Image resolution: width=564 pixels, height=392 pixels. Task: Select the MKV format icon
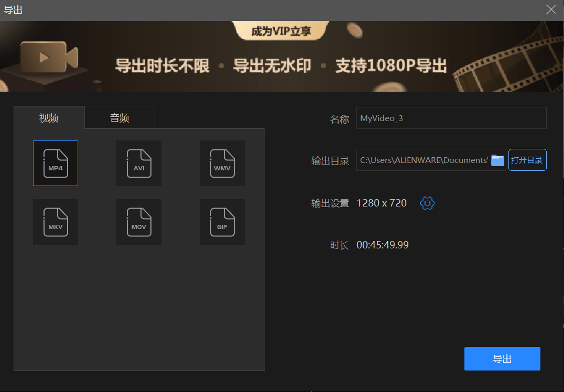click(56, 222)
